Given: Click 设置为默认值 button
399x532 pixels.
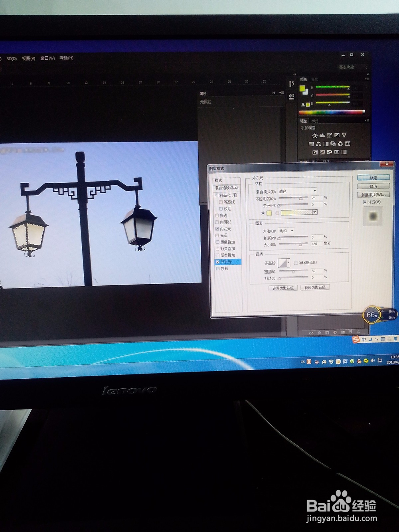Looking at the screenshot, I should (283, 288).
